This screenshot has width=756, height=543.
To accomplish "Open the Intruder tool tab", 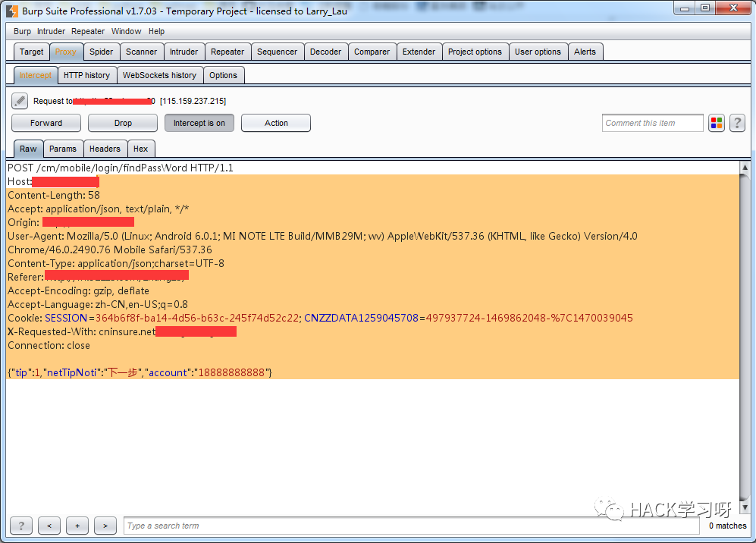I will [x=184, y=52].
